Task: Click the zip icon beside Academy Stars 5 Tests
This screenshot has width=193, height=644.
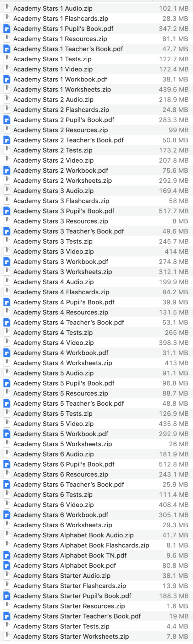Action: [7, 414]
